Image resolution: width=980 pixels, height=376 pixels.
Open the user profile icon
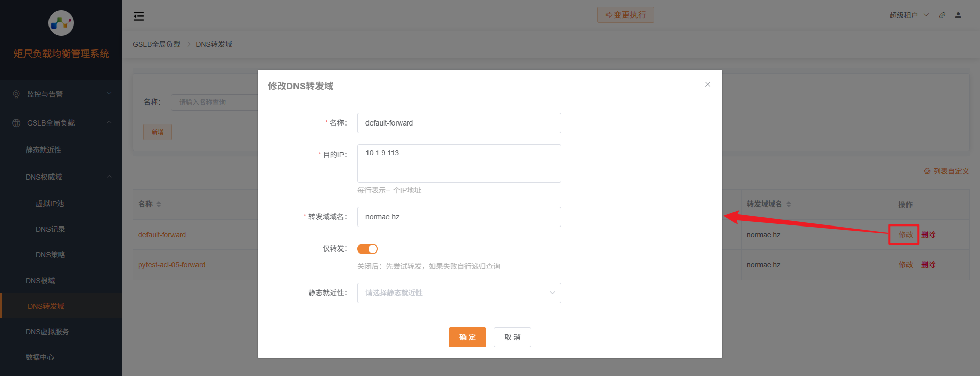point(958,15)
